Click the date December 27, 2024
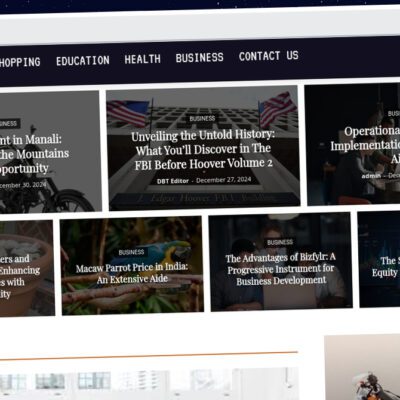 223,180
